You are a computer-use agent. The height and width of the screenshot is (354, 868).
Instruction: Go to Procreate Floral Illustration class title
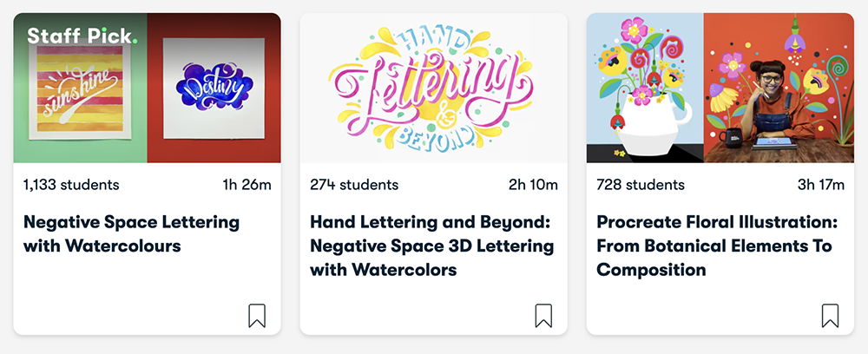[x=713, y=246]
